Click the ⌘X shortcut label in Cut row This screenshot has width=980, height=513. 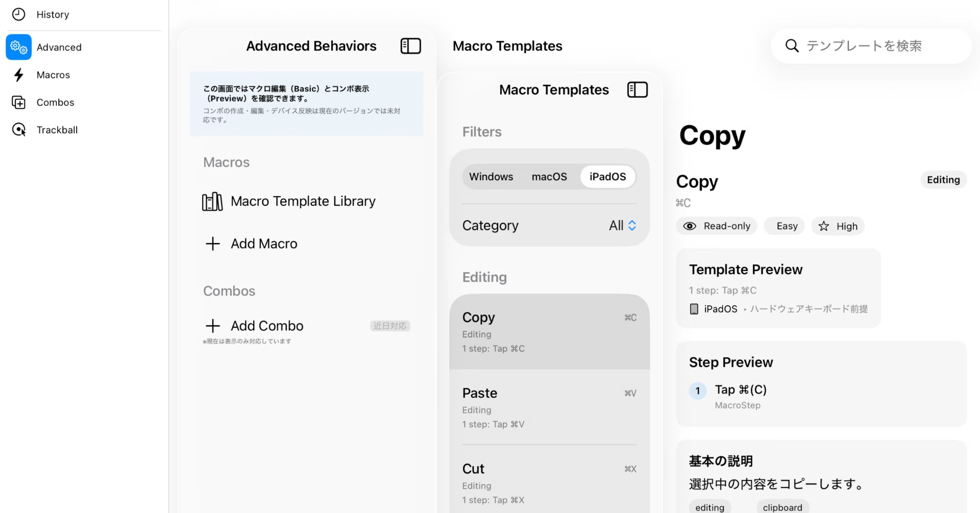(x=630, y=469)
